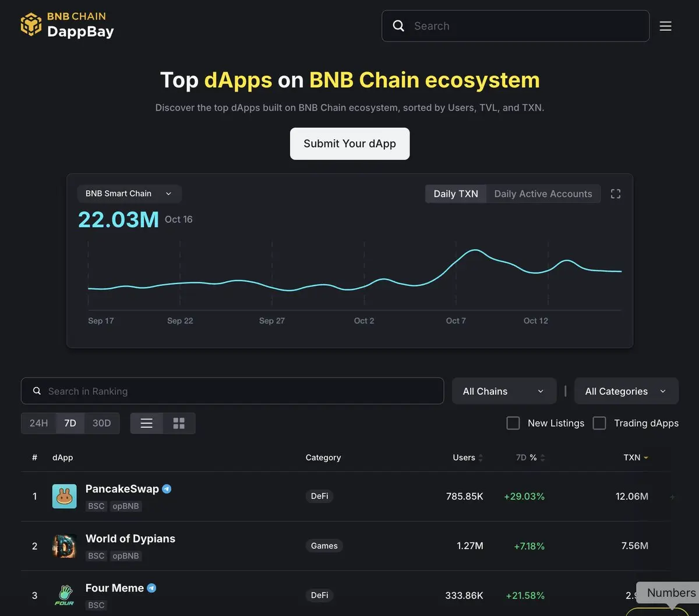Open the PancakeSwap dApp link
The width and height of the screenshot is (699, 616).
click(122, 489)
